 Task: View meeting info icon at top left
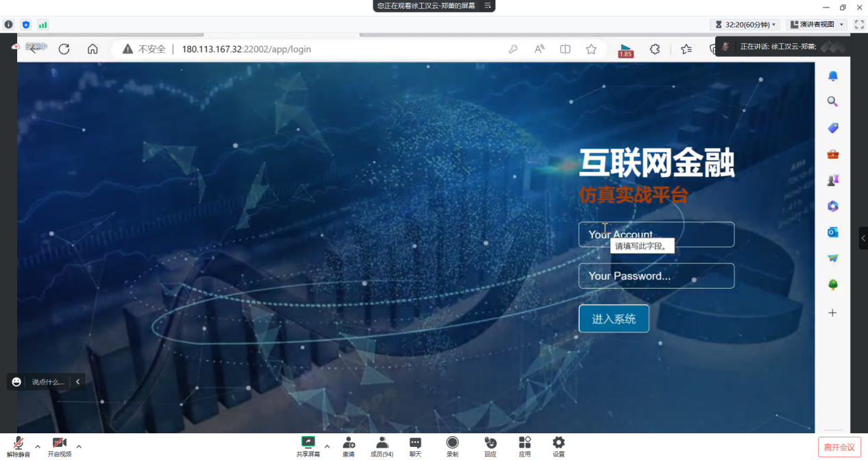(x=9, y=25)
